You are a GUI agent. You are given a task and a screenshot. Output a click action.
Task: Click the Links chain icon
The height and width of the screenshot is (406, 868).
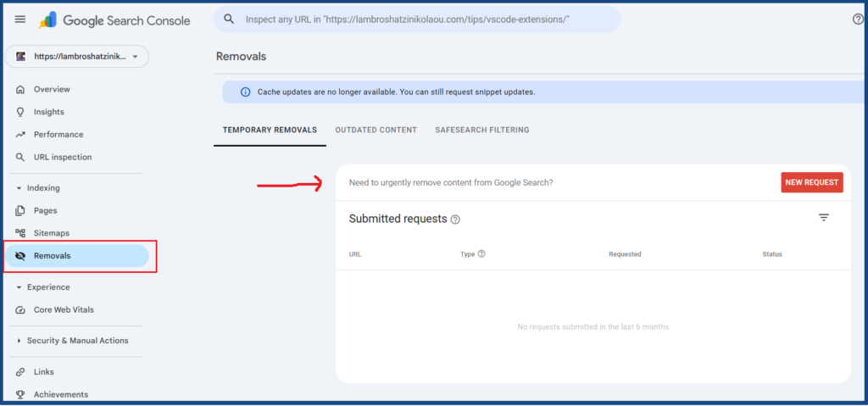pos(20,372)
